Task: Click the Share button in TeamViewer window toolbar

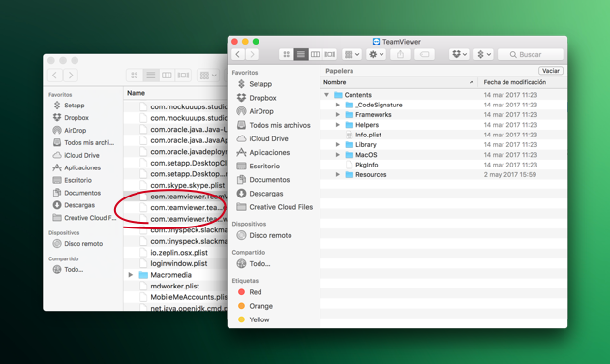Action: [x=400, y=54]
